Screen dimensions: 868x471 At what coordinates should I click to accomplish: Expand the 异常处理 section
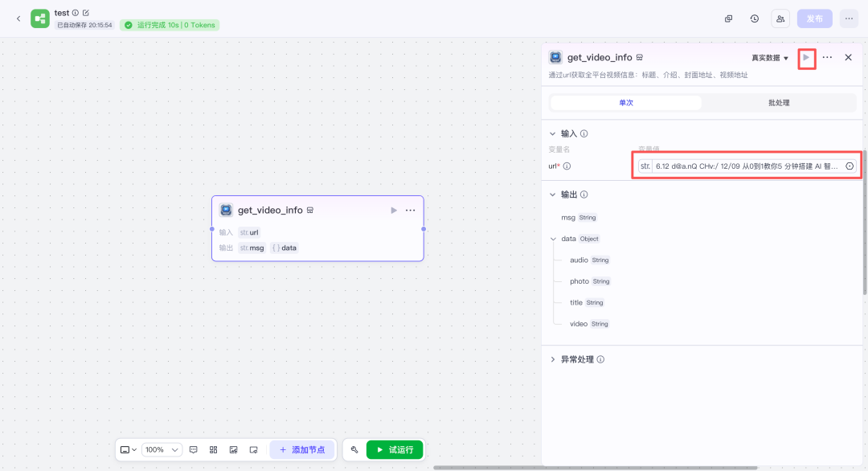[x=553, y=359]
